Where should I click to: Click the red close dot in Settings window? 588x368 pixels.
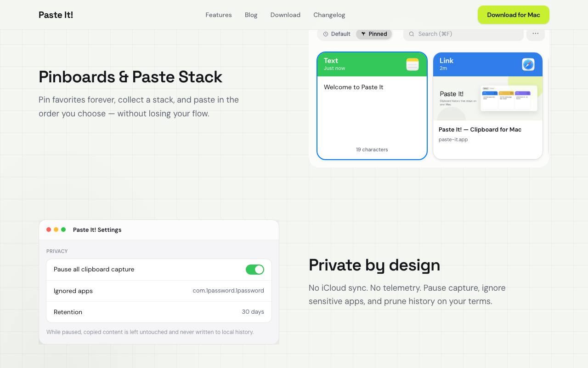pos(49,230)
